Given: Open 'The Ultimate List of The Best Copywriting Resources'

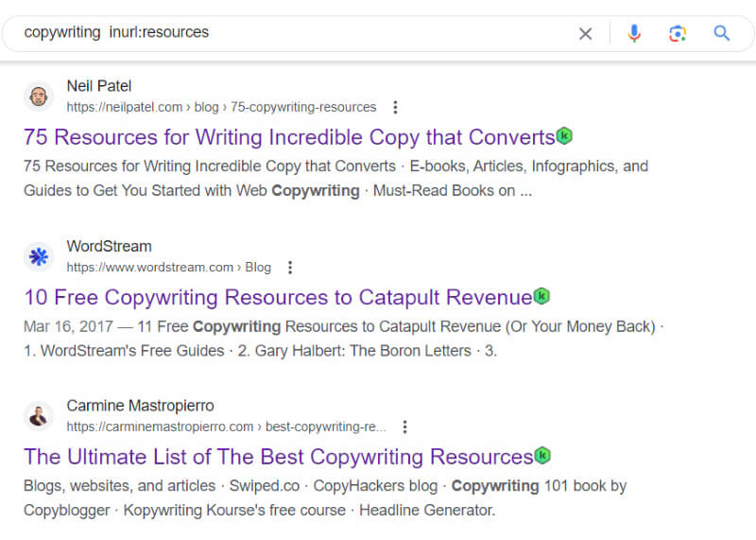Looking at the screenshot, I should (x=279, y=457).
